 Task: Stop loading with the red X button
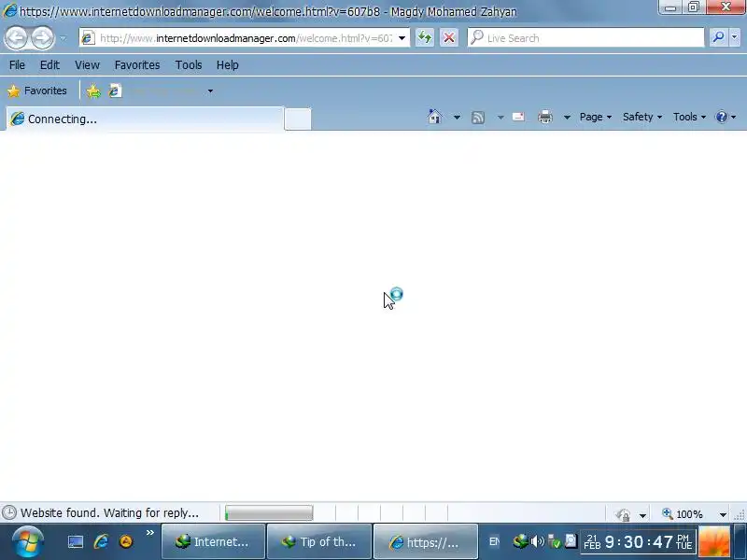449,38
